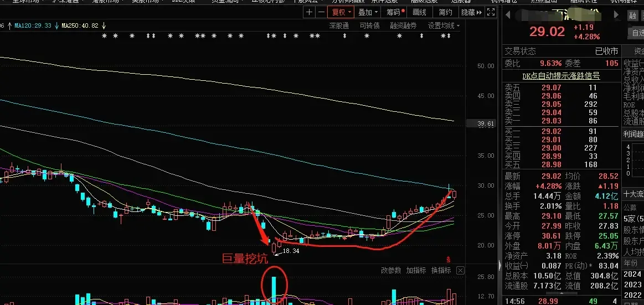
Task: Click the 自选 watchlist button
Action: coord(637,33)
